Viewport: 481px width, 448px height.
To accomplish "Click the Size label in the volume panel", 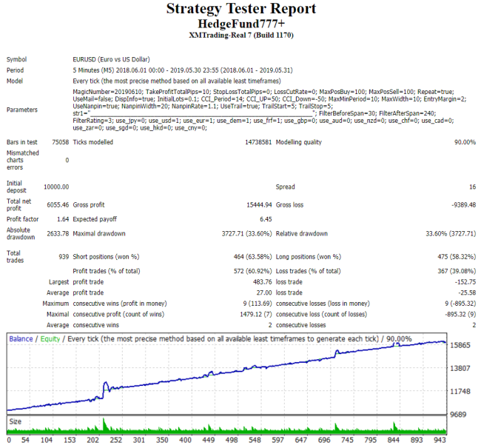I will coord(16,421).
